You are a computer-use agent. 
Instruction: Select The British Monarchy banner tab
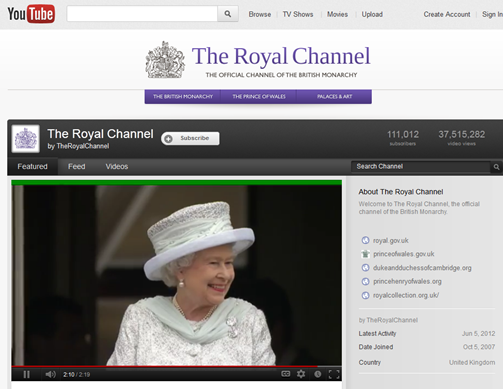[183, 97]
